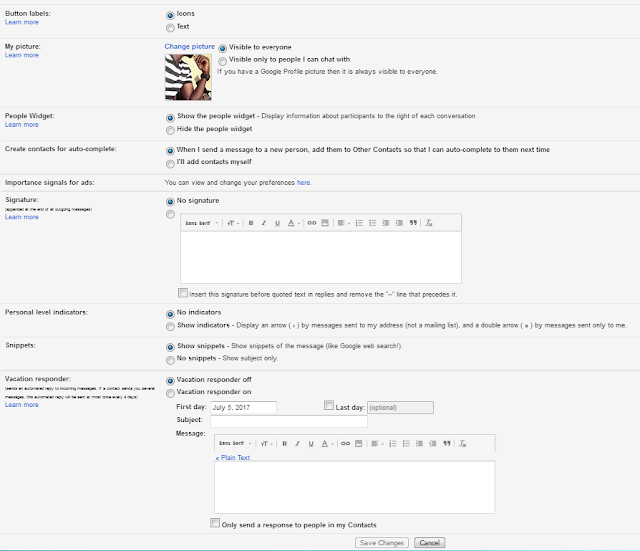Open the text color dropdown in signature toolbar
This screenshot has height=551, width=640.
click(293, 223)
